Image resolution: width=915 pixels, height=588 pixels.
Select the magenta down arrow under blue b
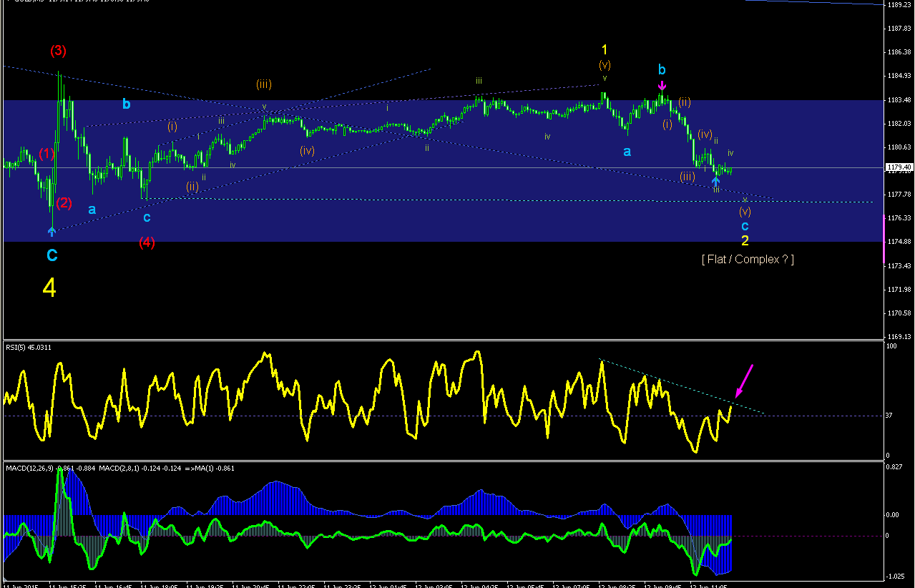(662, 87)
